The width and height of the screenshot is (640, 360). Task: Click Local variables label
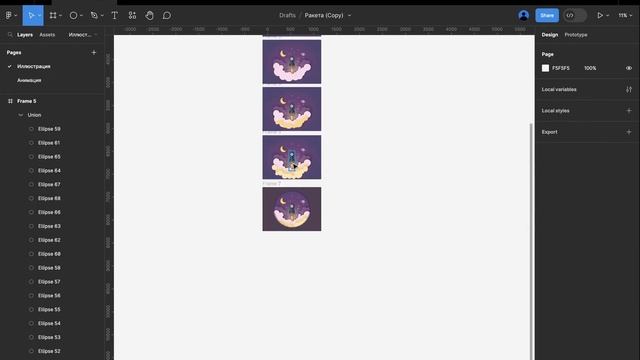tap(559, 89)
